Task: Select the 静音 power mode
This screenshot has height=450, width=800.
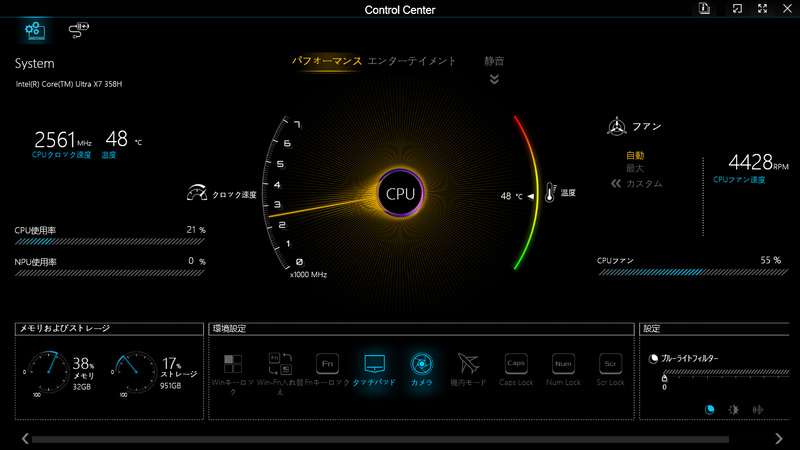Action: point(494,61)
